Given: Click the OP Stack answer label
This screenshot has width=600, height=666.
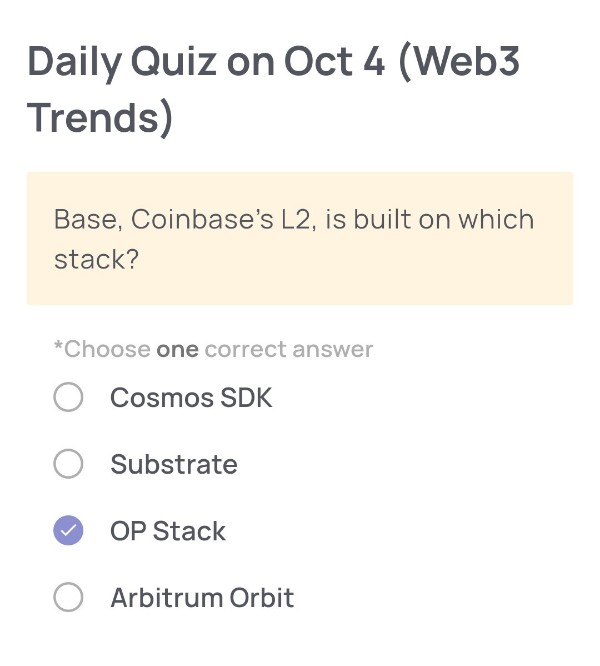Looking at the screenshot, I should click(x=168, y=531).
